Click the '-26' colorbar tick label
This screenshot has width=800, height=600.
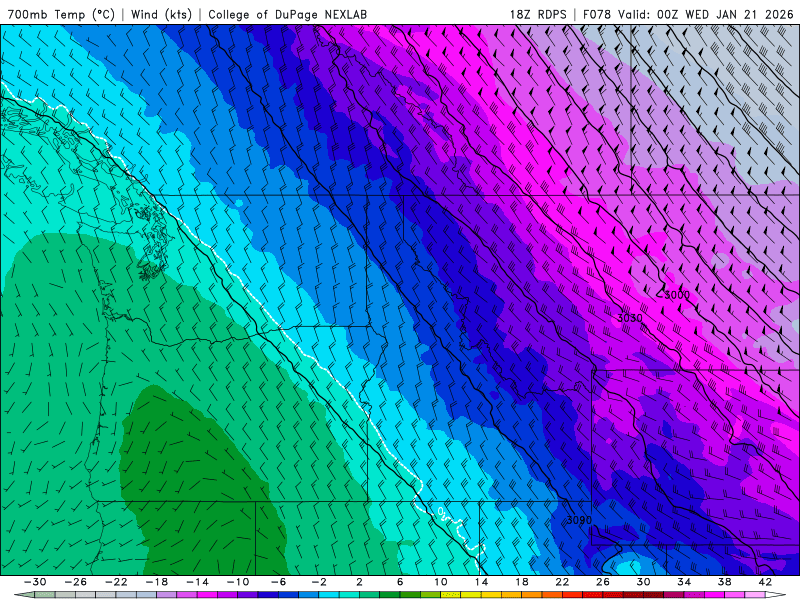(x=76, y=582)
